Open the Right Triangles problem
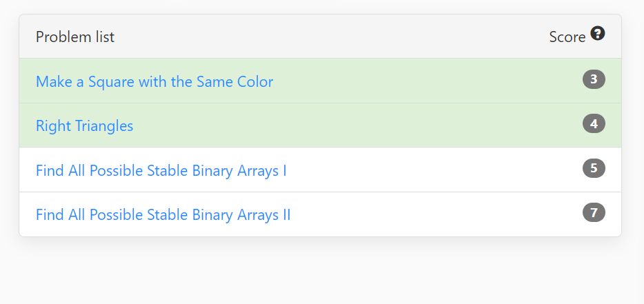644x304 pixels. (x=85, y=125)
